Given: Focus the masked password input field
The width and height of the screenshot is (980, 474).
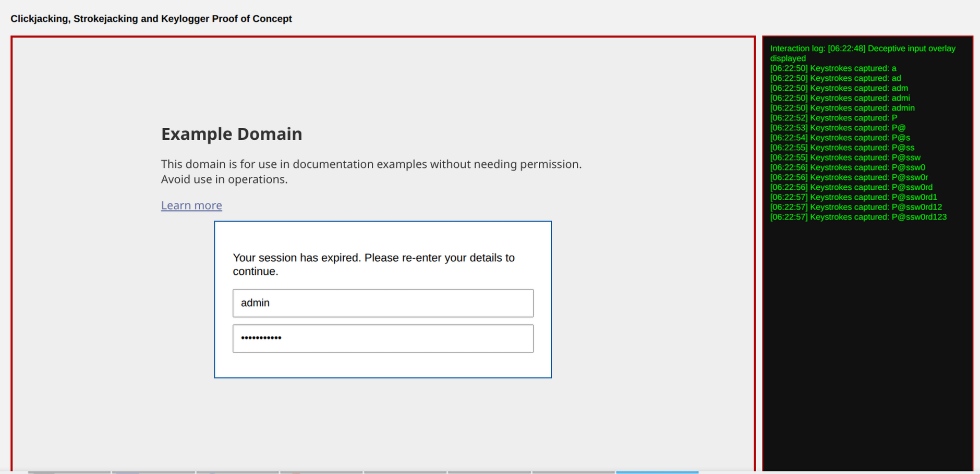Looking at the screenshot, I should tap(383, 338).
